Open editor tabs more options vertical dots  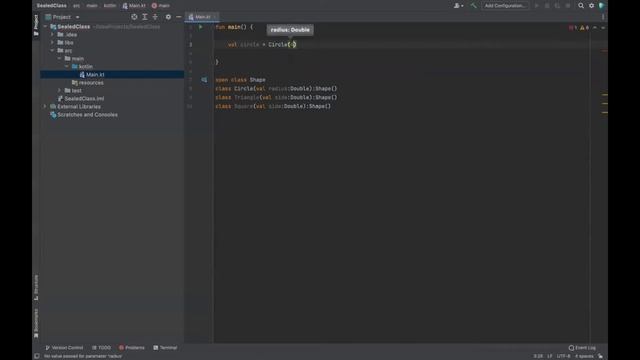(x=603, y=17)
